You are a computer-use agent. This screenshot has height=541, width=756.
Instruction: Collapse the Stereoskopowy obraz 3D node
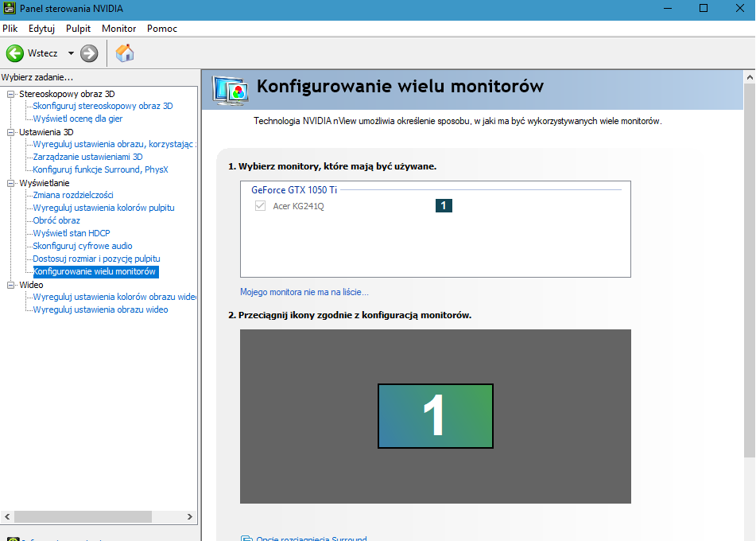(x=10, y=94)
